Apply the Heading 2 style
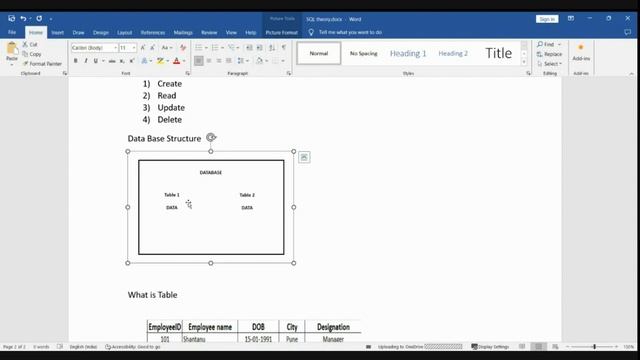Viewport: 640px width, 360px height. point(453,53)
